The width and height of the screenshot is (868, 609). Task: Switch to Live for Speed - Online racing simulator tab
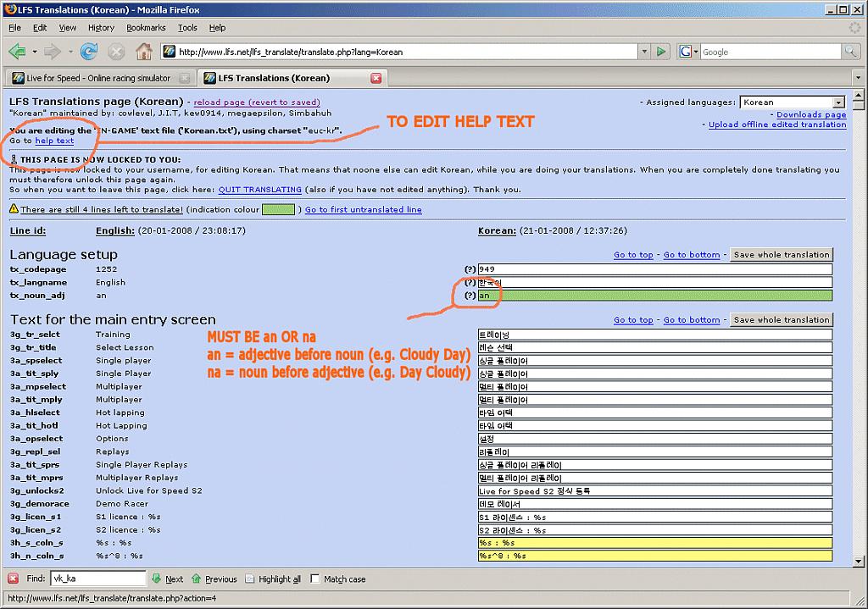(x=100, y=78)
